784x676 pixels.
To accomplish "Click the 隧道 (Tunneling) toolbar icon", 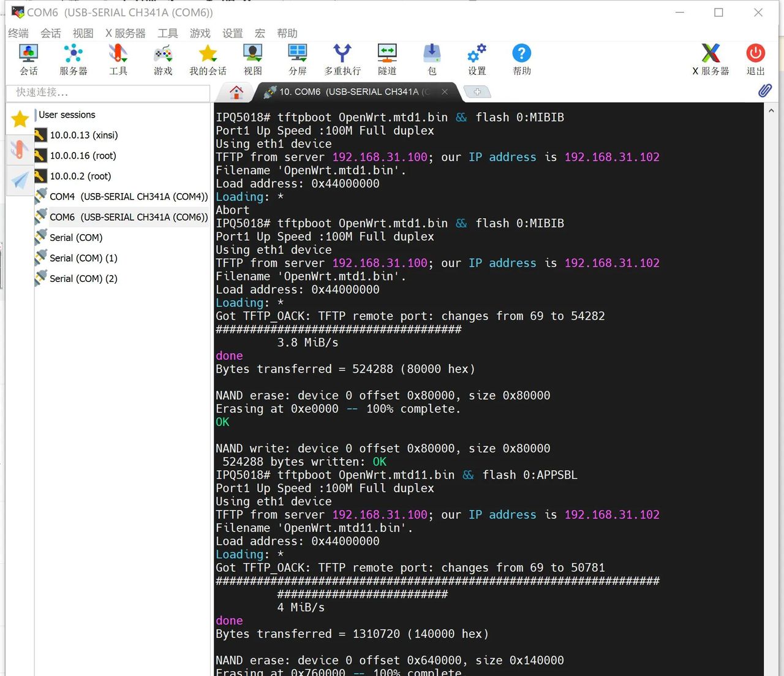I will click(x=387, y=59).
